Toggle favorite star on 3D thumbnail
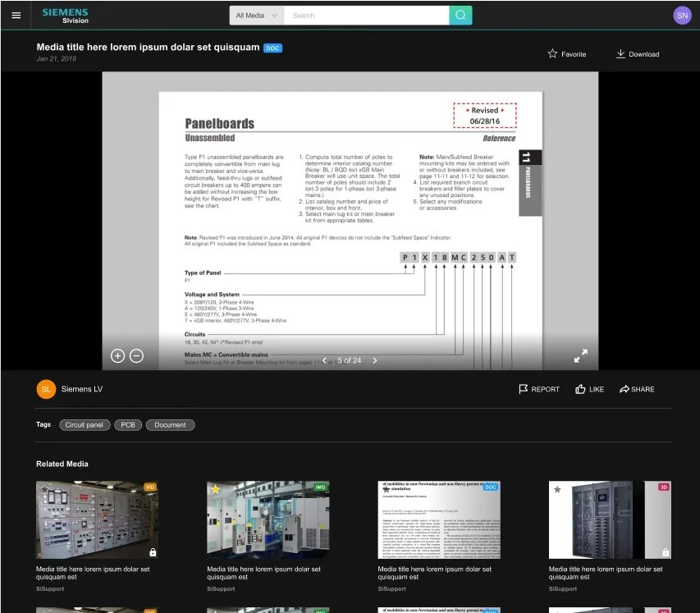This screenshot has height=613, width=700. click(x=557, y=489)
